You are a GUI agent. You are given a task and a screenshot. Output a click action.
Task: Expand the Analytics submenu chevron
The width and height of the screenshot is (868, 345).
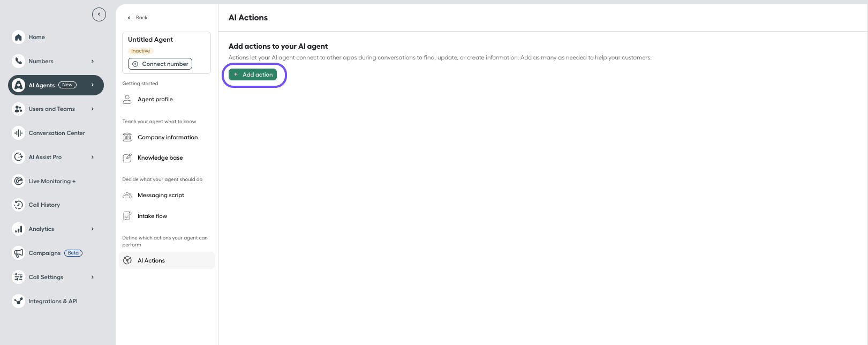click(93, 229)
